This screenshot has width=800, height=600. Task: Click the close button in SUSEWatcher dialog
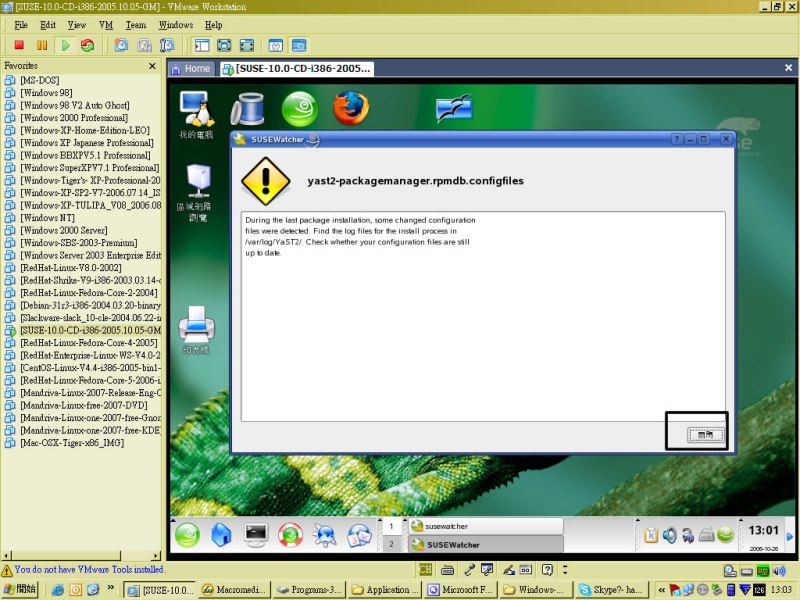point(706,435)
